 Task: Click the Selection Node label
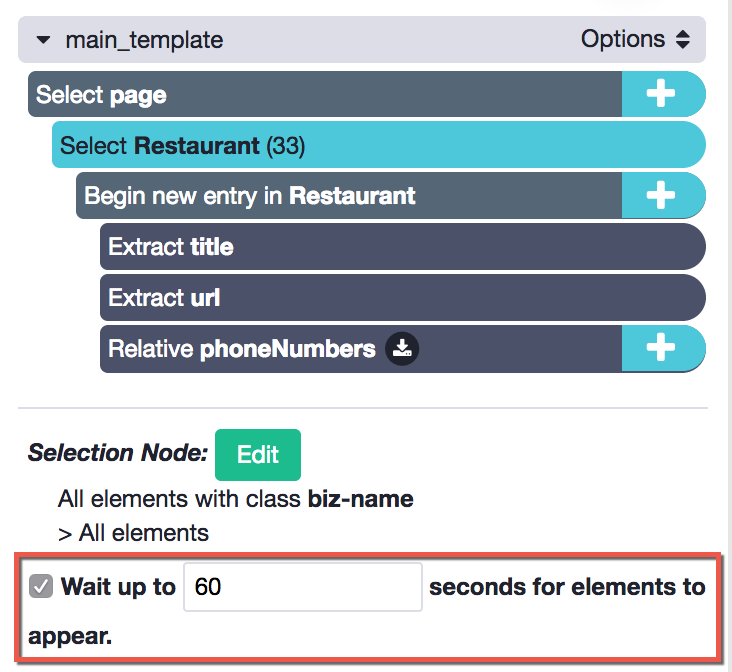point(118,453)
